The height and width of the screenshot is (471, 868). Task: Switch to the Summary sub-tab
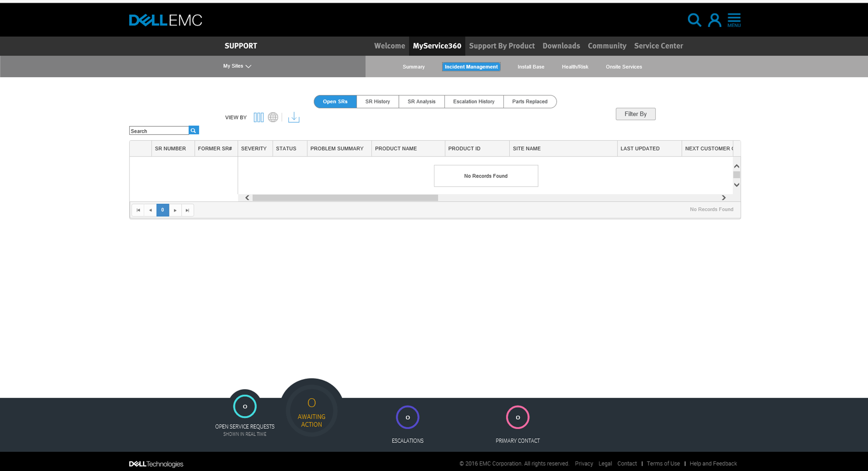[x=413, y=67]
